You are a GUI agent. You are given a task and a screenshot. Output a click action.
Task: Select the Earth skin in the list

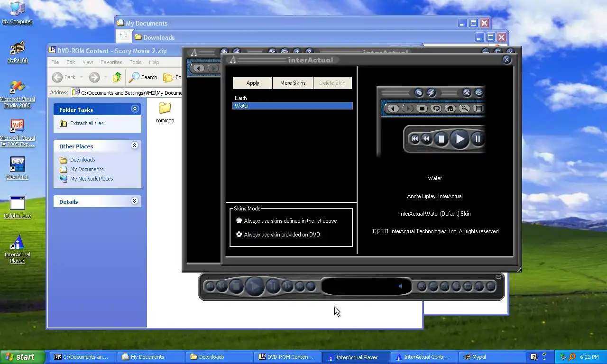click(293, 98)
